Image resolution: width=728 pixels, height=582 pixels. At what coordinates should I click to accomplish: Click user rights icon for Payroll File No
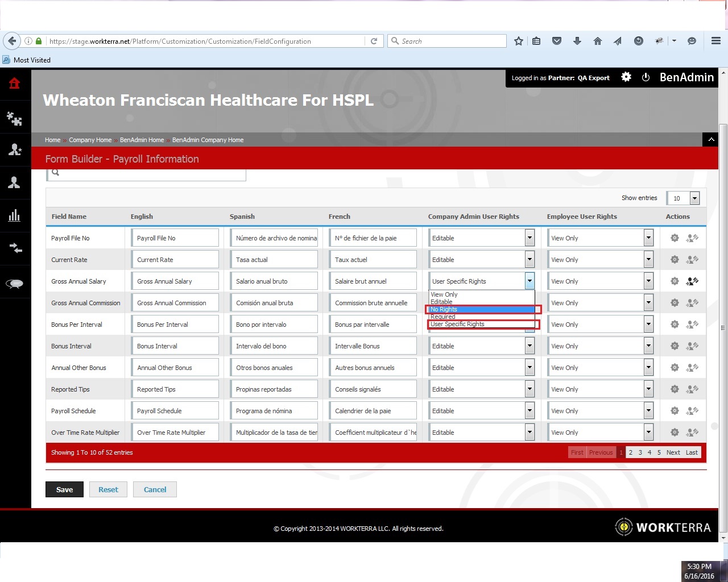[x=692, y=238]
